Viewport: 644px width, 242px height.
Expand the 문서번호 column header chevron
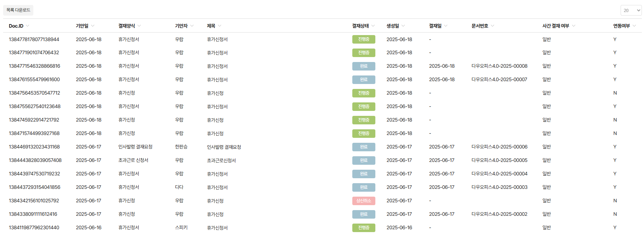[493, 26]
